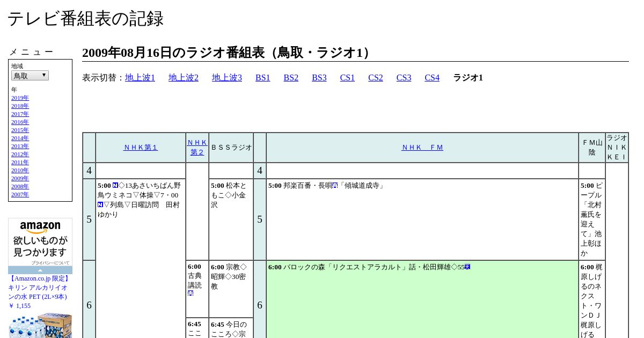Open the ＮＨＫ第２ channel header link
This screenshot has width=644, height=338.
pos(197,148)
